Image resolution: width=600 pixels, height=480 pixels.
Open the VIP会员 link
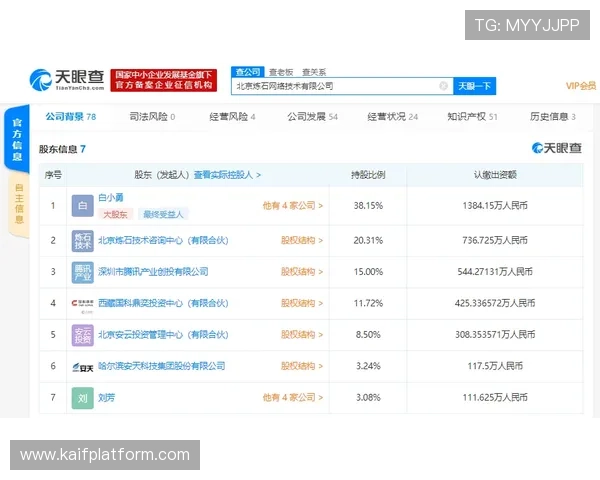click(581, 86)
